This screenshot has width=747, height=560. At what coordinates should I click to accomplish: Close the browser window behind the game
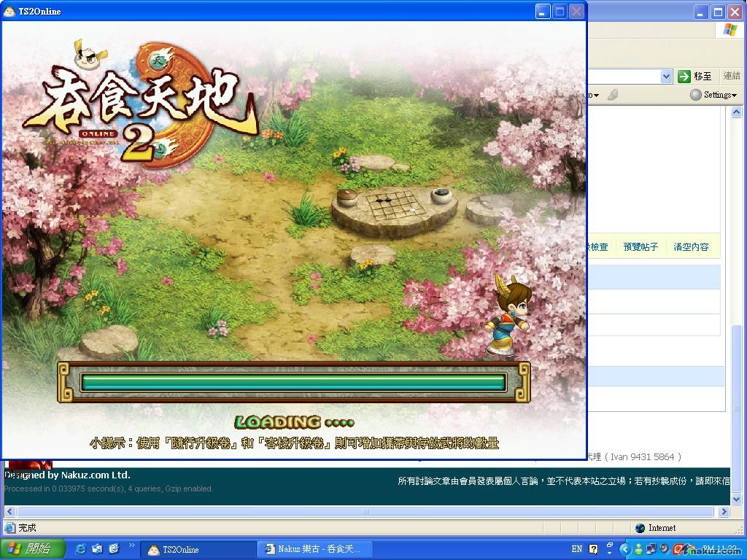point(735,12)
